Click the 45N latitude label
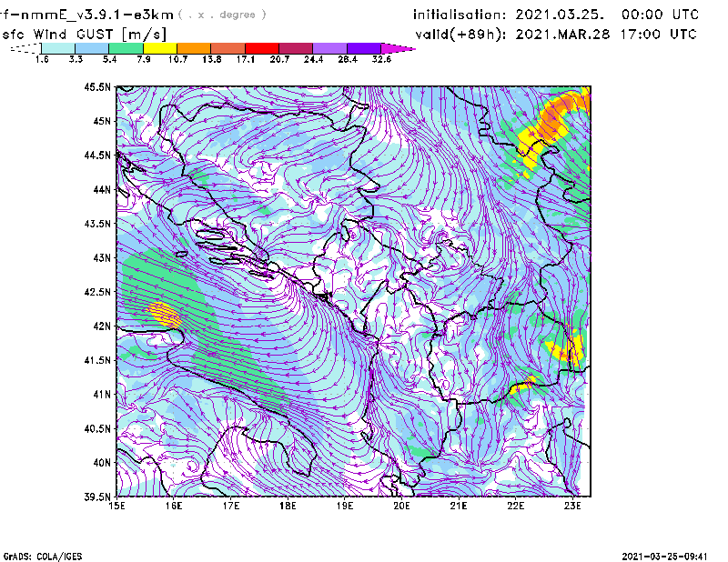This screenshot has height=562, width=728. tap(102, 121)
